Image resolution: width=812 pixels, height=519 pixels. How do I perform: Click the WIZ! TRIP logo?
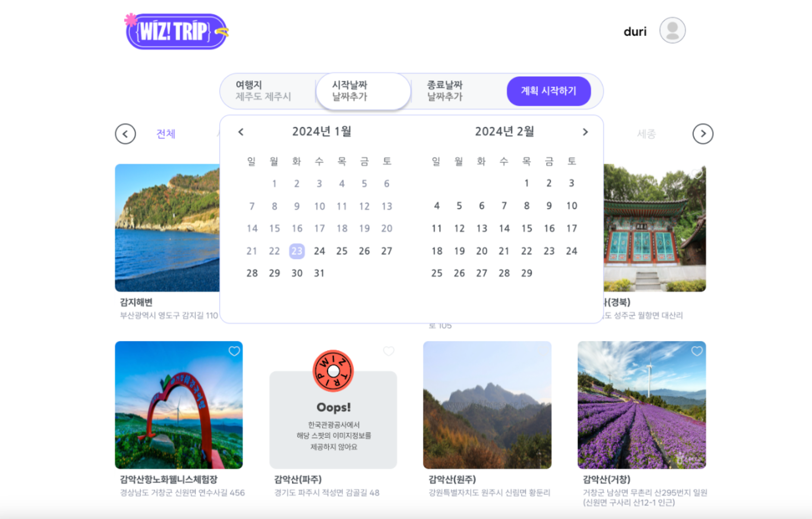(x=176, y=31)
